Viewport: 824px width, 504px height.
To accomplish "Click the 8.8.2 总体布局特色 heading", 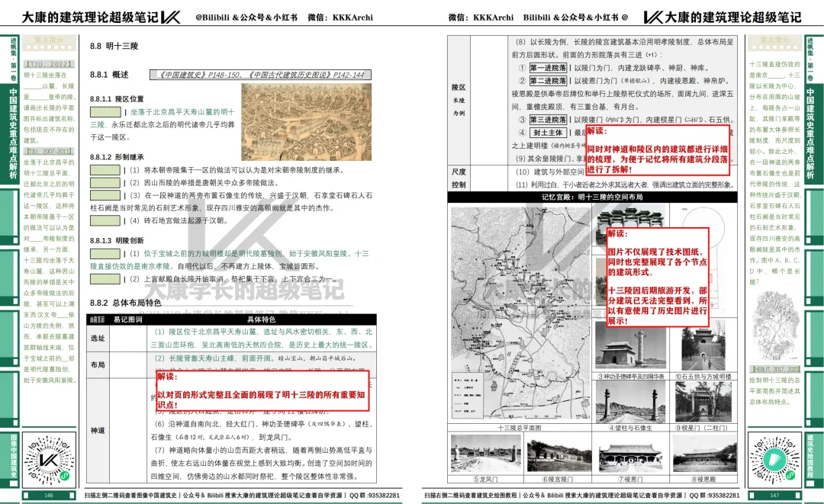I will pyautogui.click(x=126, y=303).
